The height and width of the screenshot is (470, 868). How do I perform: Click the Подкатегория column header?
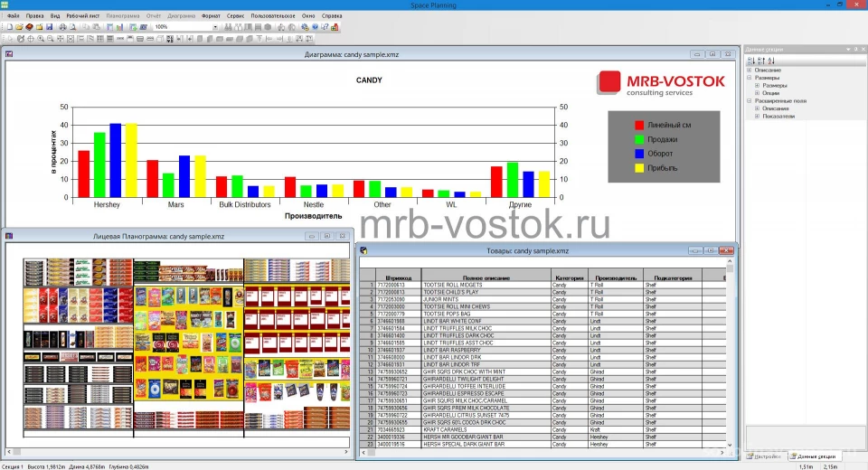pyautogui.click(x=673, y=277)
